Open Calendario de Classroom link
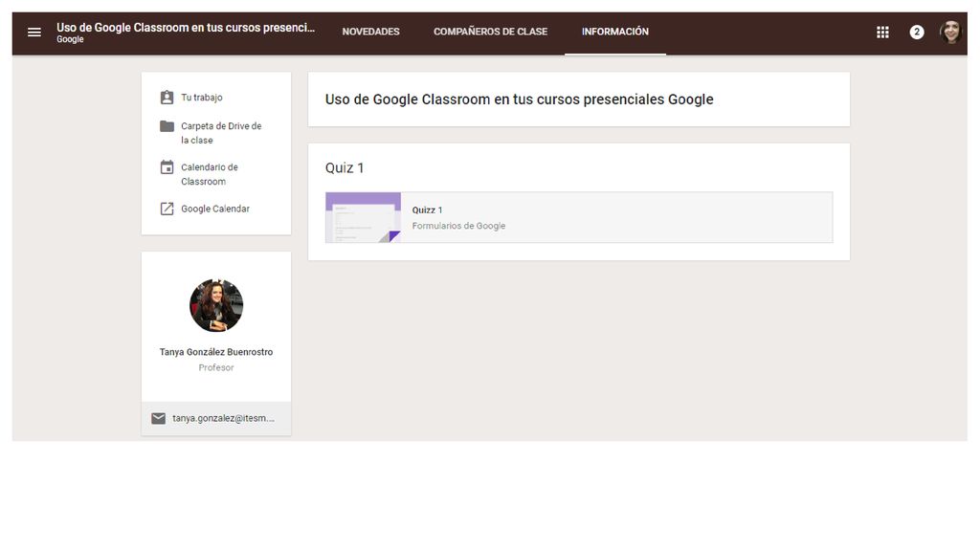 [210, 174]
